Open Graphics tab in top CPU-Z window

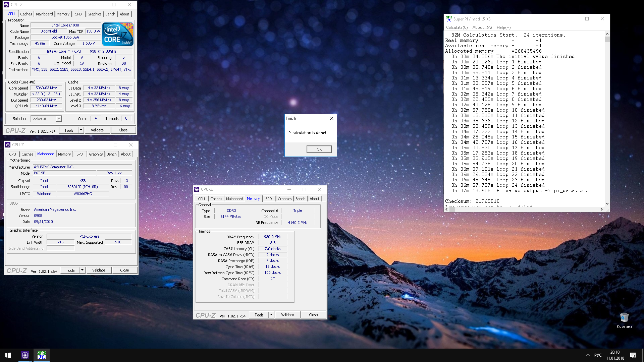pos(94,14)
